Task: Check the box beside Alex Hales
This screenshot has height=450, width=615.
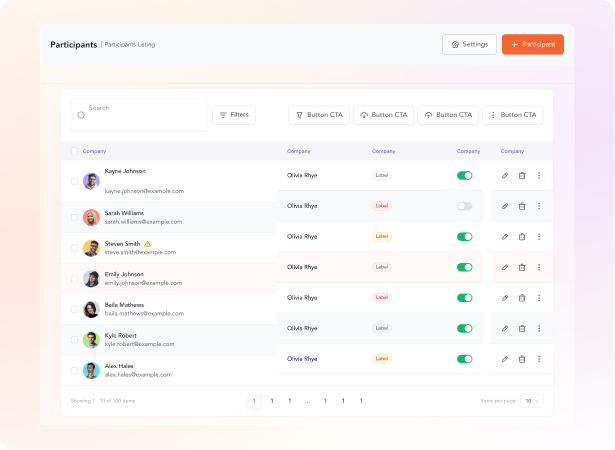Action: [74, 370]
